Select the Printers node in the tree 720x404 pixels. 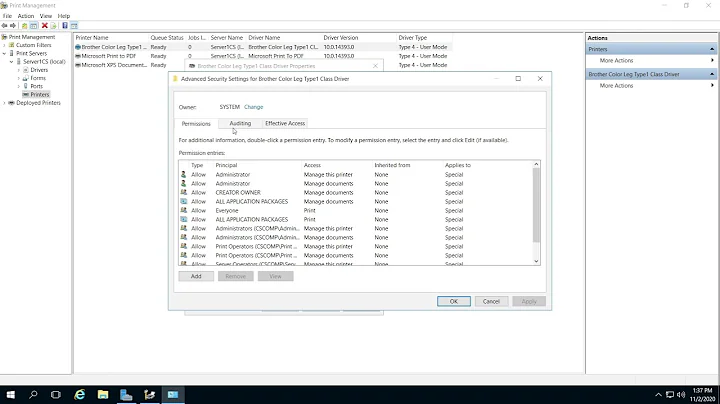[36, 94]
